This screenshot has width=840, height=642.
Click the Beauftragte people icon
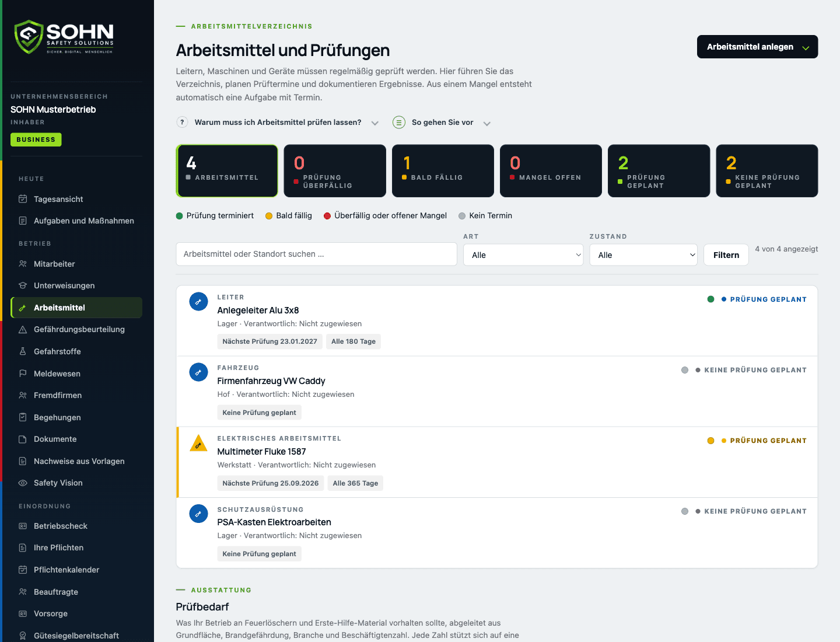[x=23, y=592]
